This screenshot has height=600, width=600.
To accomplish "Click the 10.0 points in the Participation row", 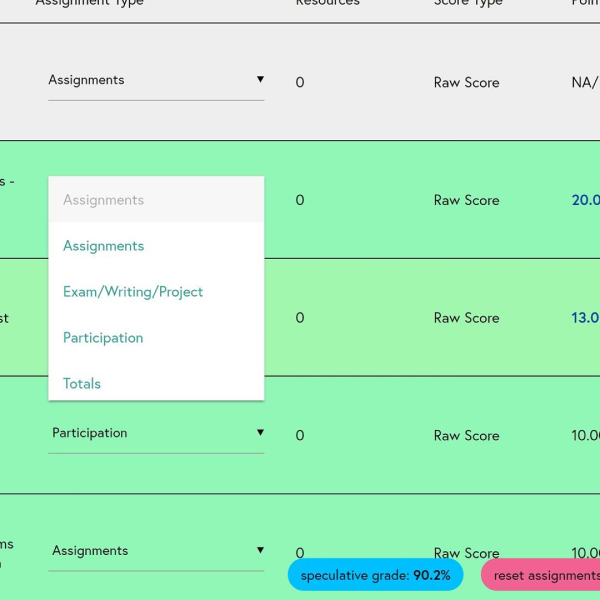I will [585, 436].
